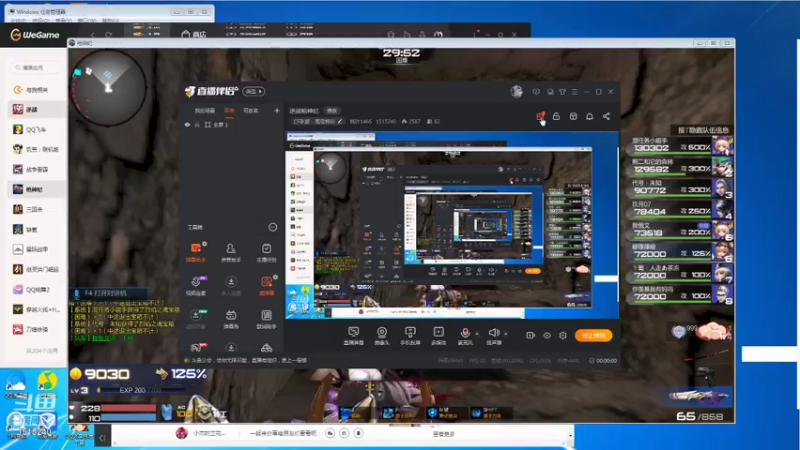Add a screen capture source (直播屏幕)
Image resolution: width=800 pixels, height=450 pixels.
tap(354, 336)
